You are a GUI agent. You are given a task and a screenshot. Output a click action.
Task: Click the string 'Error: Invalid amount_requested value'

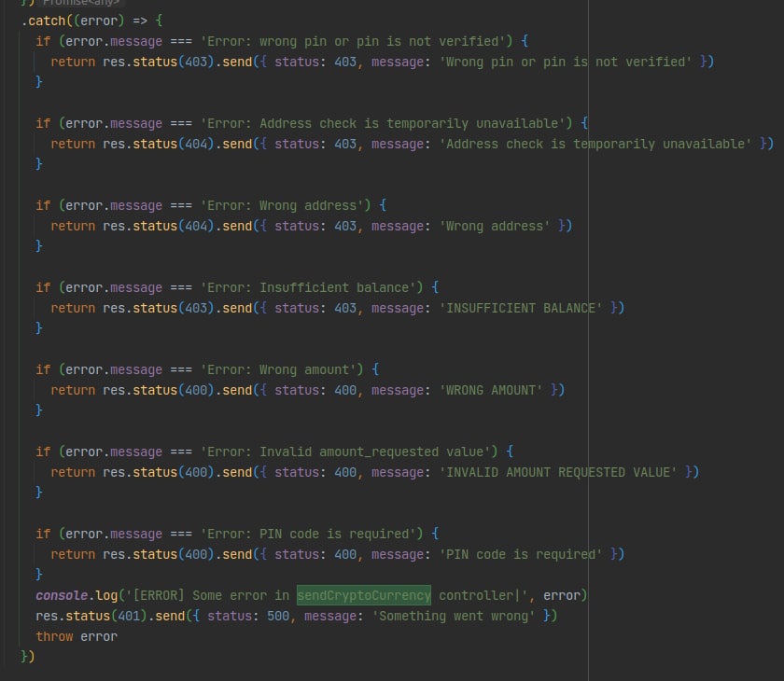click(345, 452)
